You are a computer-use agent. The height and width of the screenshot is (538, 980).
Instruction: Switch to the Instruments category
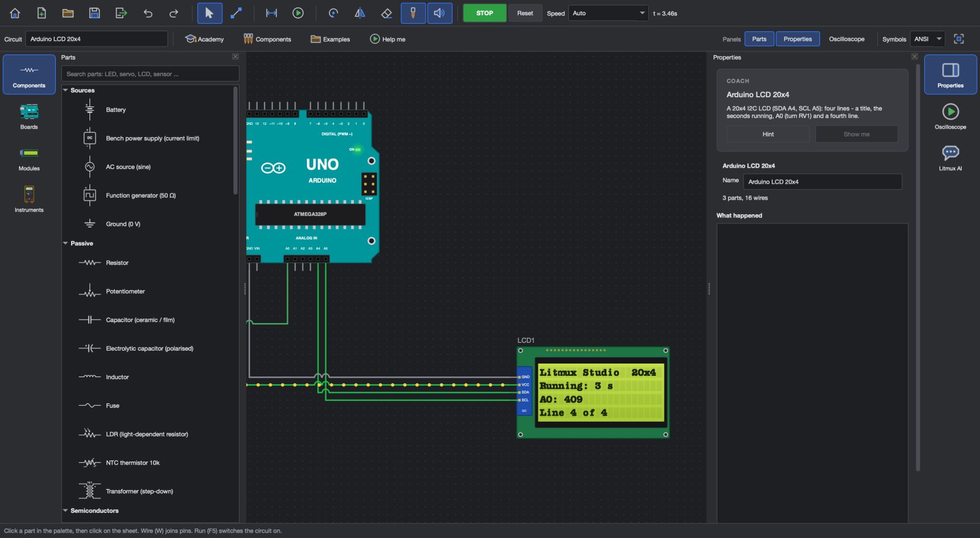click(29, 200)
